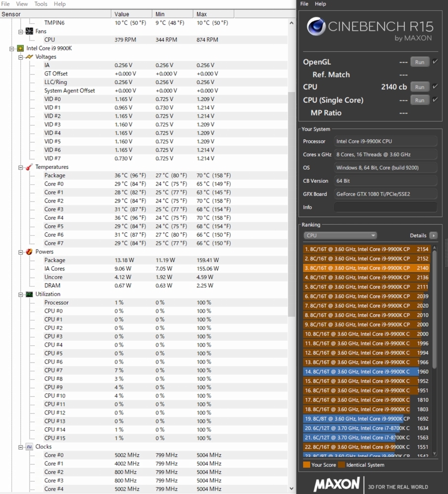Select ranking entry 1 scoring 2154
The width and height of the screenshot is (448, 494).
pos(367,249)
